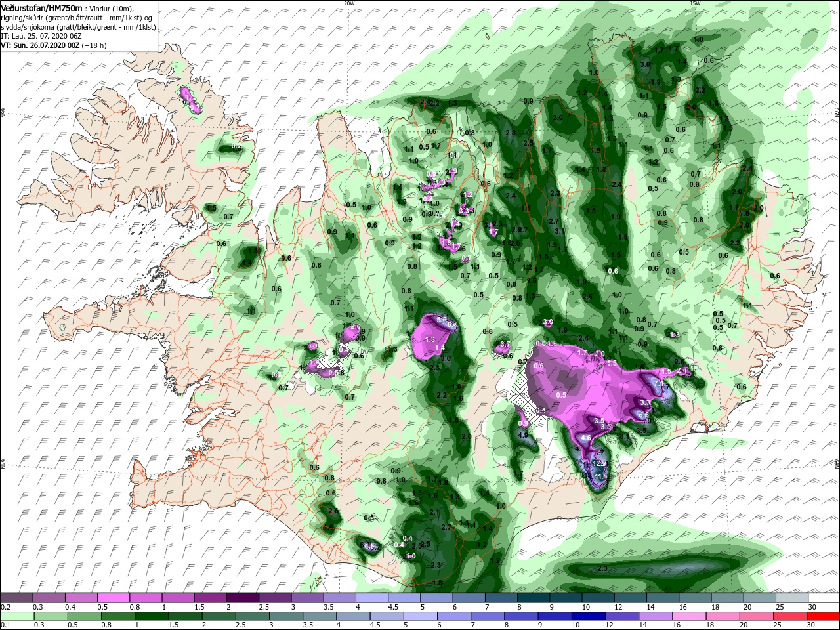Pick the bright pink 0.5 swatch in the upper legend row
Image resolution: width=840 pixels, height=630 pixels.
[114, 598]
